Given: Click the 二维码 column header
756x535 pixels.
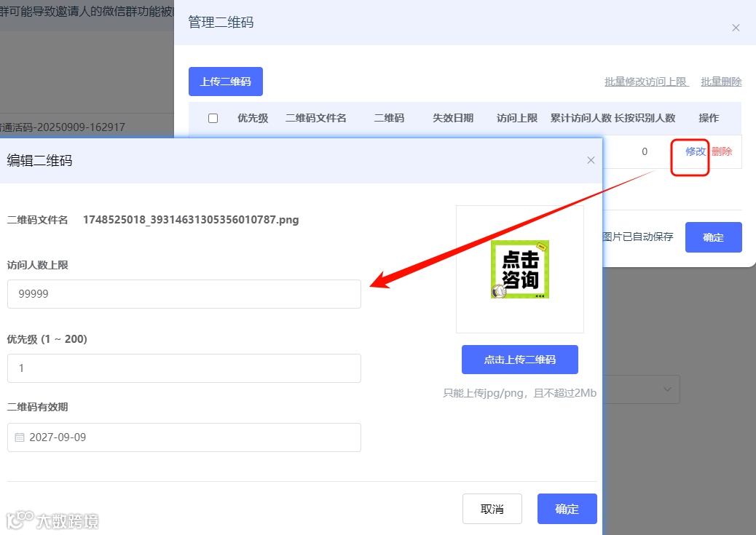Looking at the screenshot, I should coord(389,118).
